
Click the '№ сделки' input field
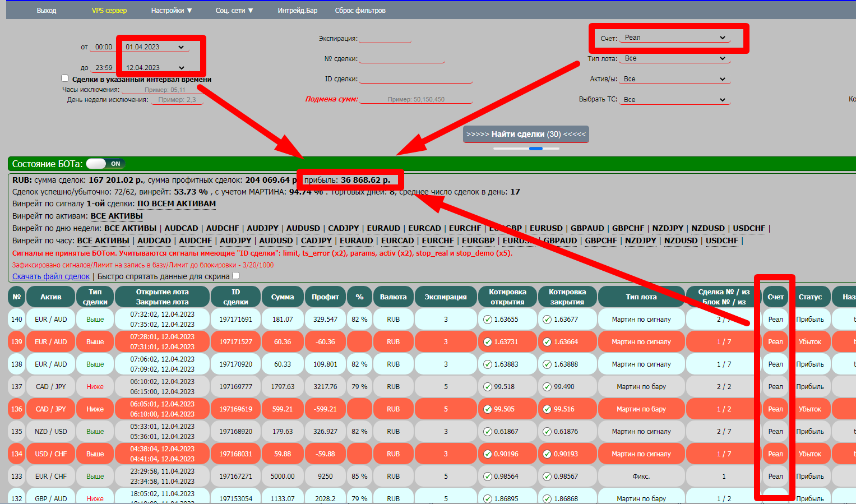[x=402, y=58]
